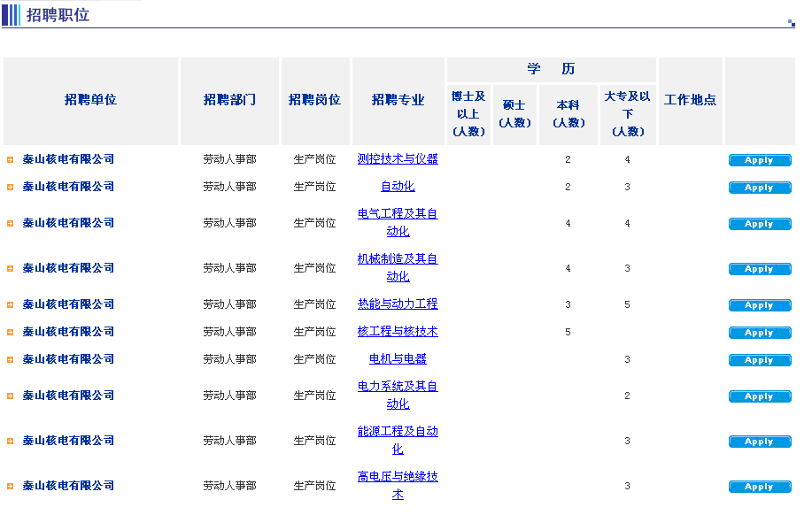
Task: Select 秦山核电有限公司 in the 电力系统及其自动化 row
Action: [68, 396]
